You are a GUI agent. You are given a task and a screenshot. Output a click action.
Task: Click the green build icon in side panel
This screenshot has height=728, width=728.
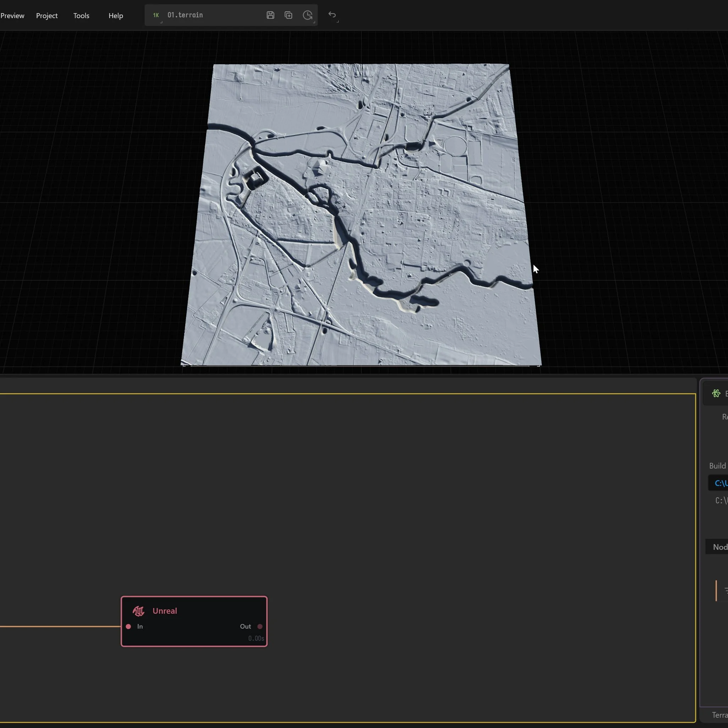[716, 393]
